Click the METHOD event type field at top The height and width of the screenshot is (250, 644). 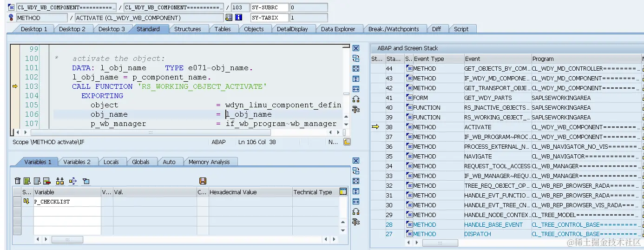[x=42, y=18]
